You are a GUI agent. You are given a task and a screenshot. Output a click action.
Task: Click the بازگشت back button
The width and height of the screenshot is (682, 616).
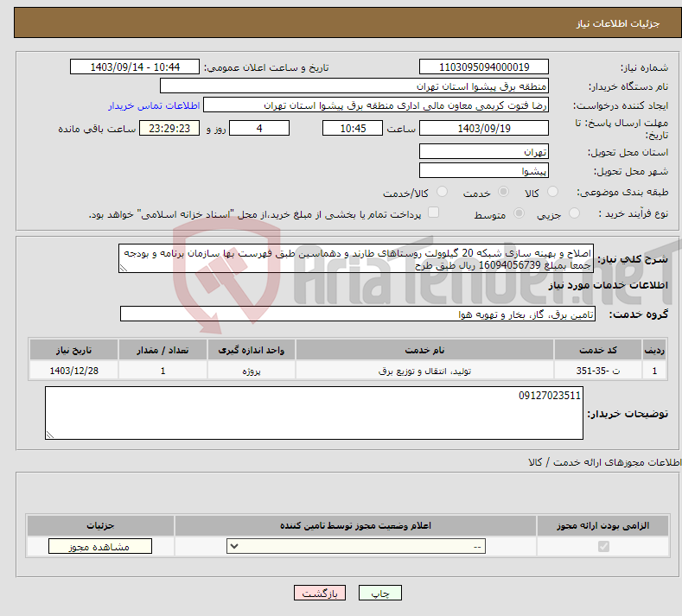(320, 593)
